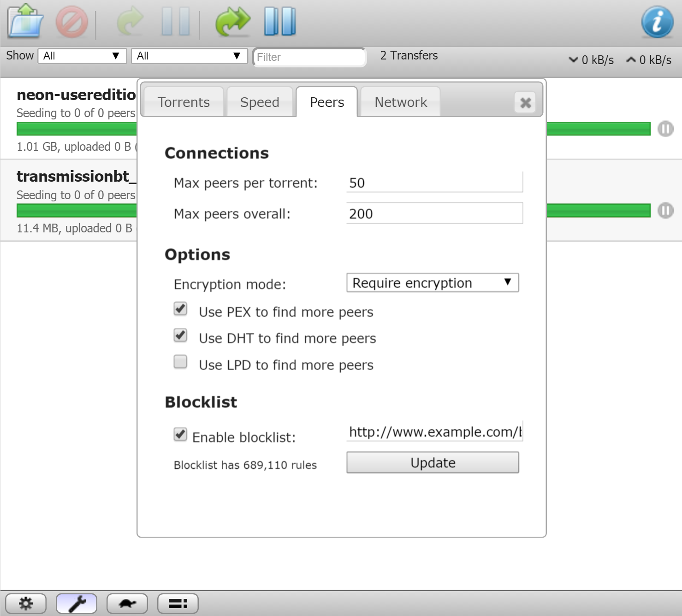
Task: Switch to the Speed tab
Action: [x=260, y=102]
